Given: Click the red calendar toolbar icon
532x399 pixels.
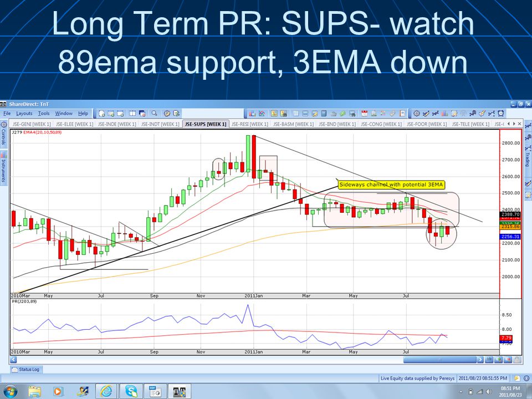Looking at the screenshot, I should (x=365, y=113).
